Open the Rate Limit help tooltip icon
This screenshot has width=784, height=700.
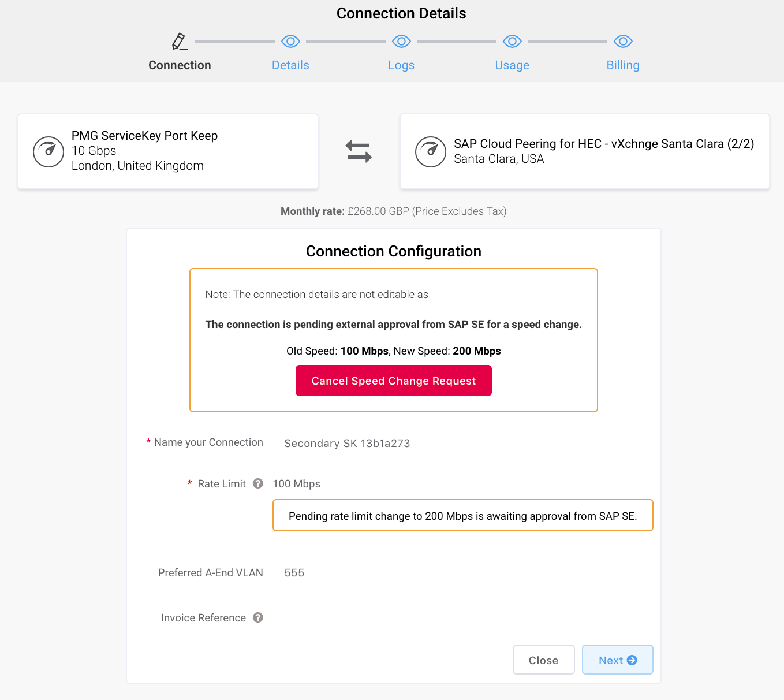point(258,483)
